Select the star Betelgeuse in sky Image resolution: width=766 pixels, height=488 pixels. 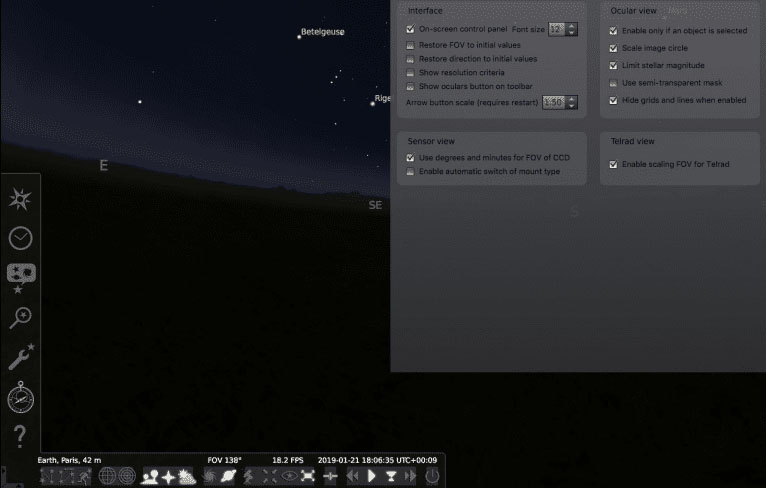tap(299, 36)
